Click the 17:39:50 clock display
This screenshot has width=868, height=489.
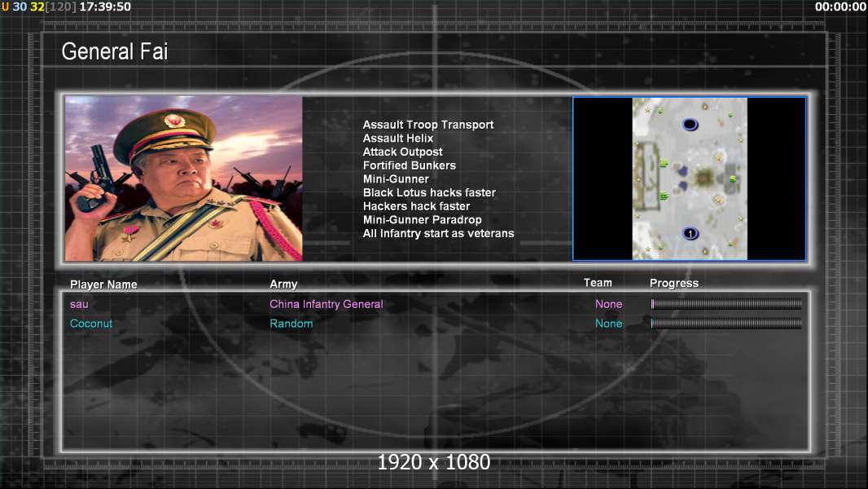point(105,7)
